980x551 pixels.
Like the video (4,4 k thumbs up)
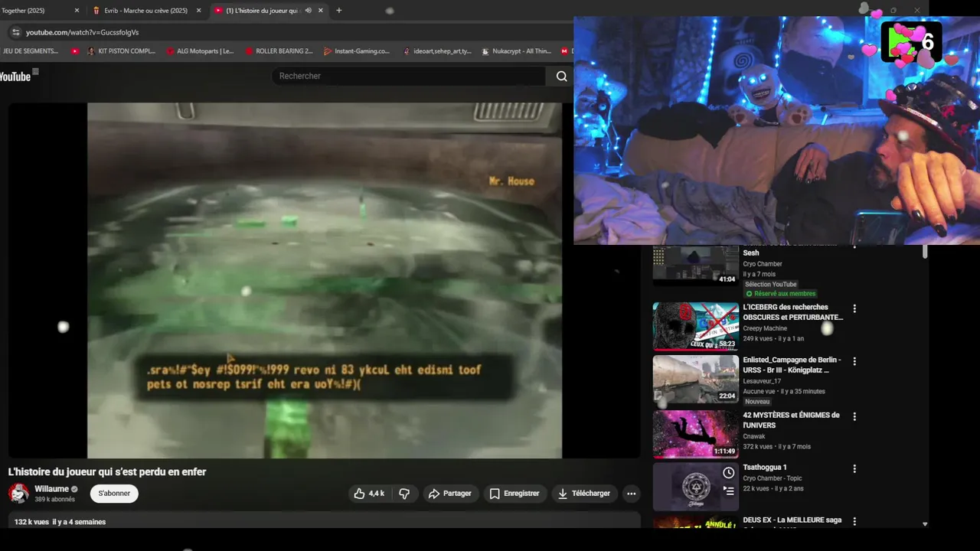pyautogui.click(x=370, y=494)
